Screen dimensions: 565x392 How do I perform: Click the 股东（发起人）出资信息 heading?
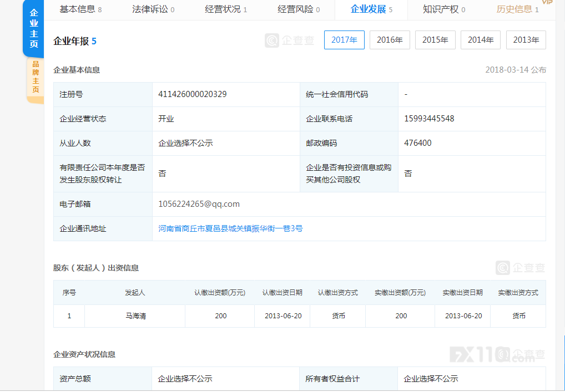[96, 268]
